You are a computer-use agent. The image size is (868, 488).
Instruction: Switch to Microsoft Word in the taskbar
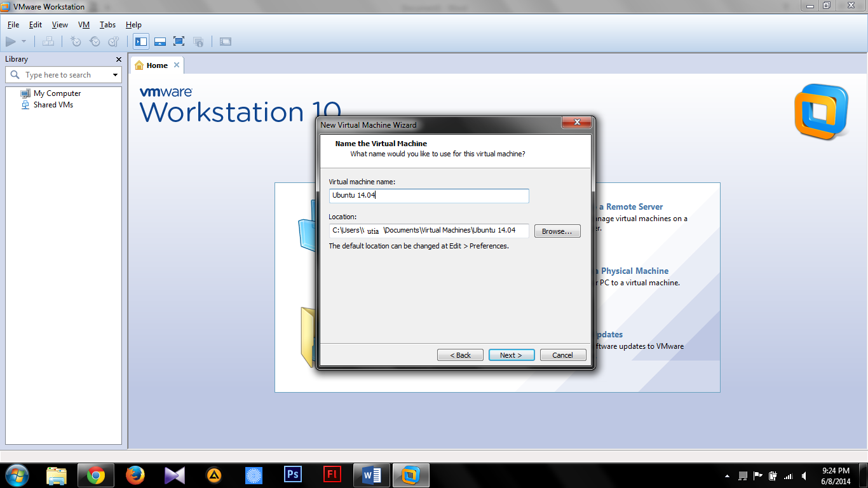click(x=372, y=475)
